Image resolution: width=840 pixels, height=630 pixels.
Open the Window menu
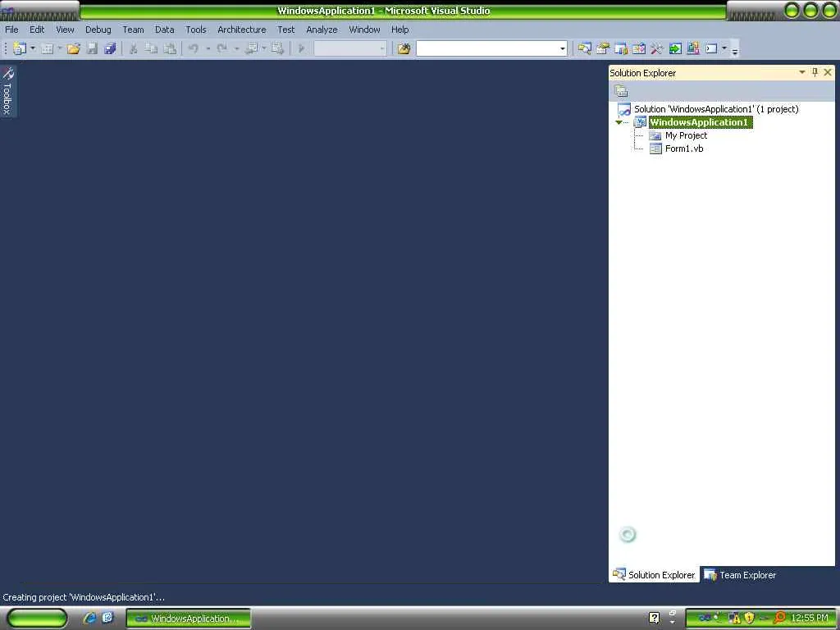(x=364, y=30)
